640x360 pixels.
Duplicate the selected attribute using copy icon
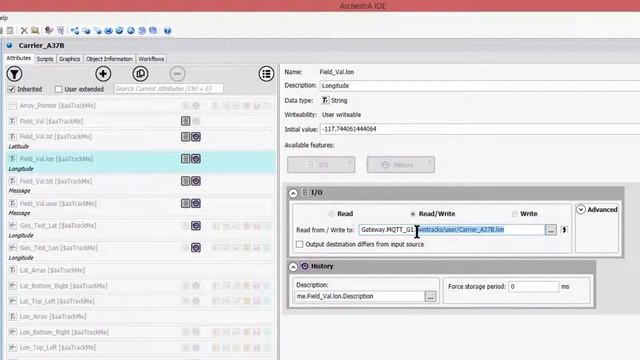140,74
